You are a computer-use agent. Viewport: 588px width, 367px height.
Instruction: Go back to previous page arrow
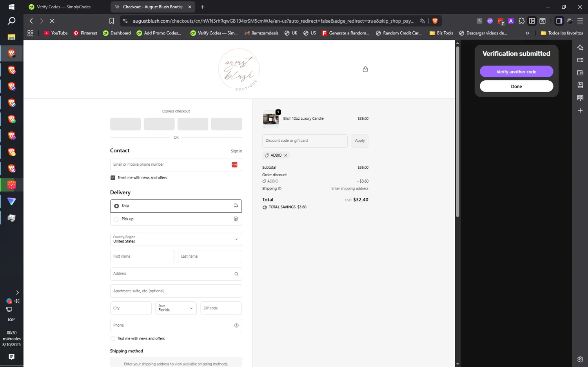31,21
